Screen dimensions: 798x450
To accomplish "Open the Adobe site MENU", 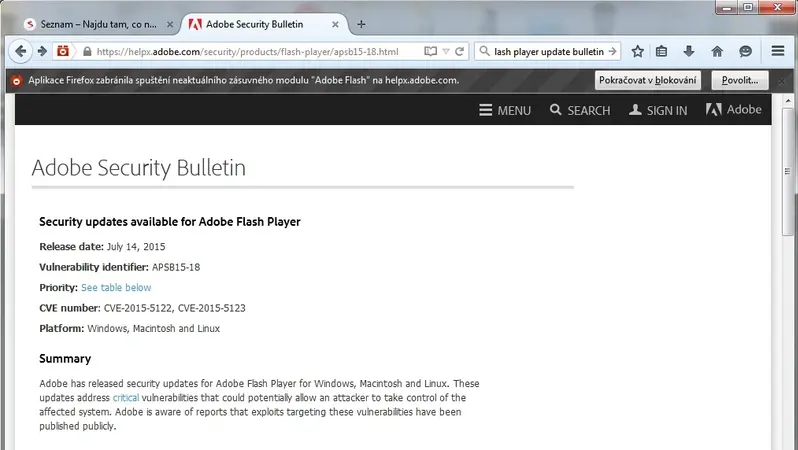I will point(505,110).
